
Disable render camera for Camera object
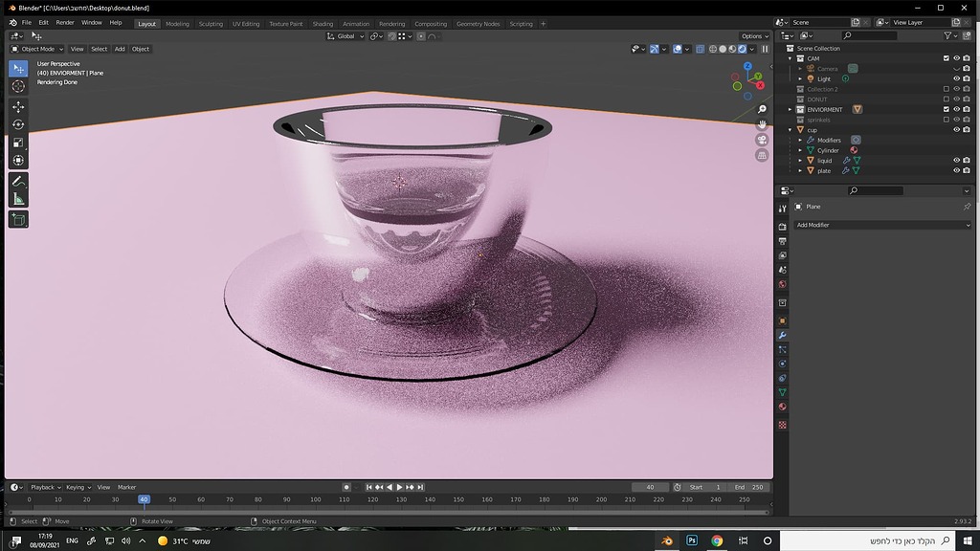click(967, 69)
